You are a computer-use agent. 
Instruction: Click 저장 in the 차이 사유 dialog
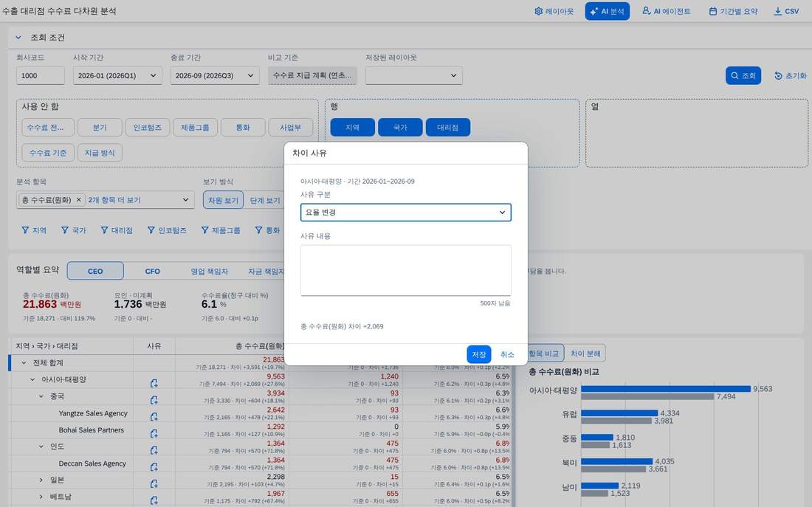click(478, 354)
